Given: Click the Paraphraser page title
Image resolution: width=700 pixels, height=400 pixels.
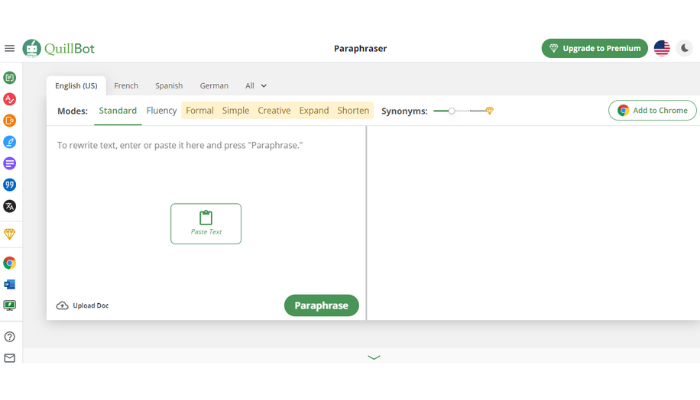Looking at the screenshot, I should (360, 48).
